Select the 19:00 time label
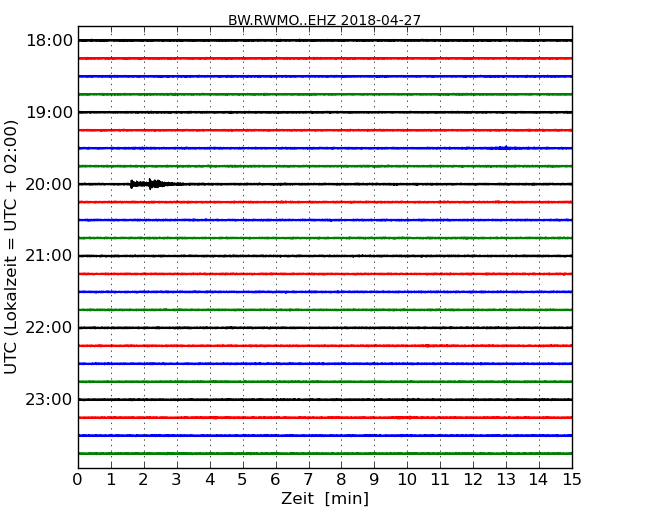Image resolution: width=650 pixels, height=520 pixels. (49, 112)
